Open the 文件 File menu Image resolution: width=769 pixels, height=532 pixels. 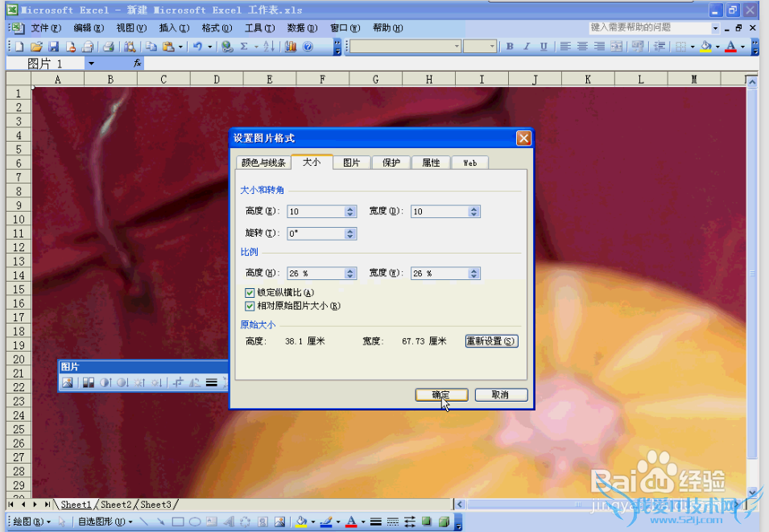pyautogui.click(x=46, y=28)
